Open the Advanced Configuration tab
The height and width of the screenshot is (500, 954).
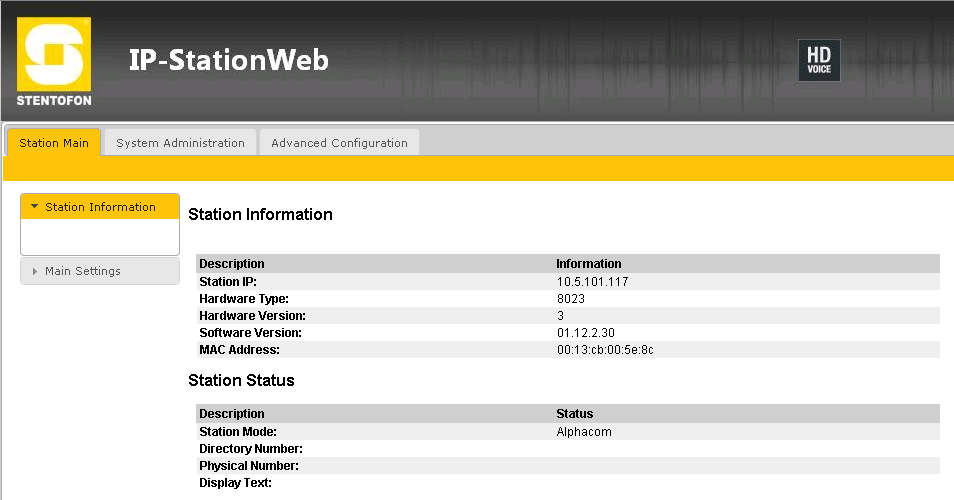339,143
